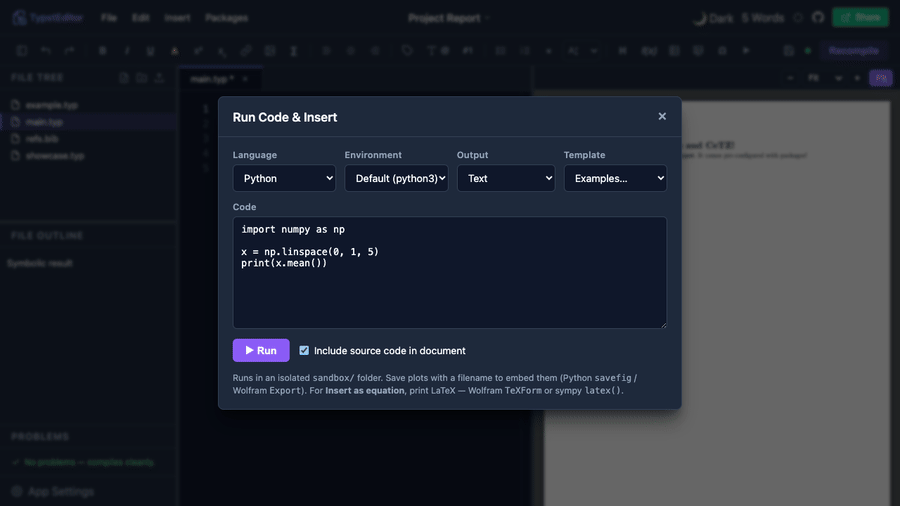Run the Python code with the Run button
The image size is (900, 506).
(x=261, y=351)
